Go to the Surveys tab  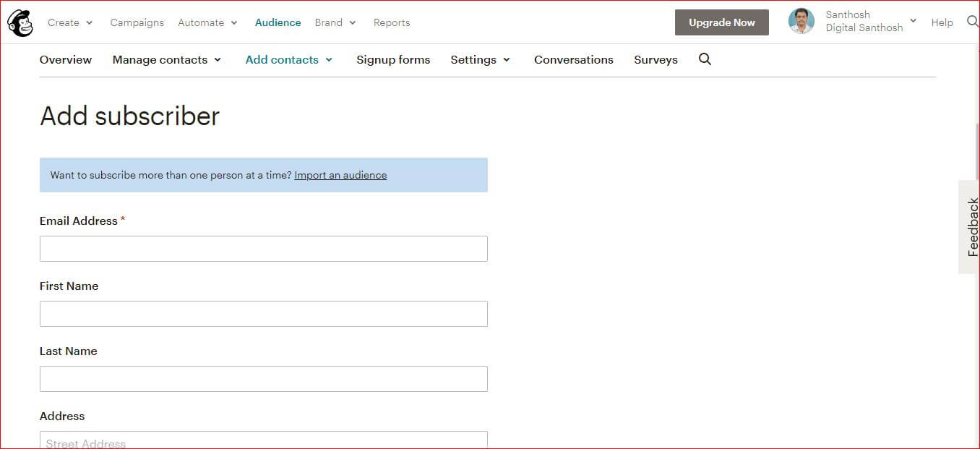point(656,60)
